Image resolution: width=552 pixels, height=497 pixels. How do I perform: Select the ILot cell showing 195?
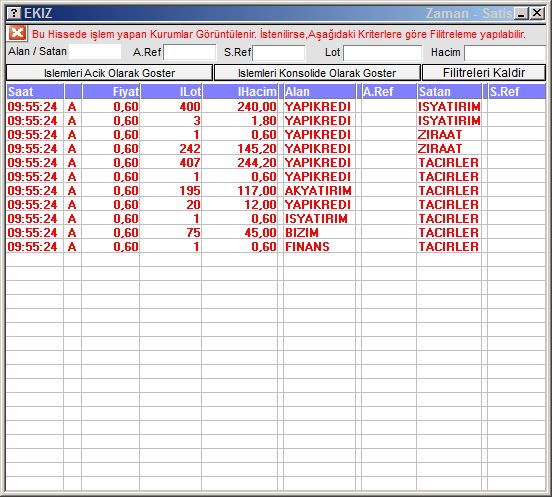pyautogui.click(x=190, y=191)
